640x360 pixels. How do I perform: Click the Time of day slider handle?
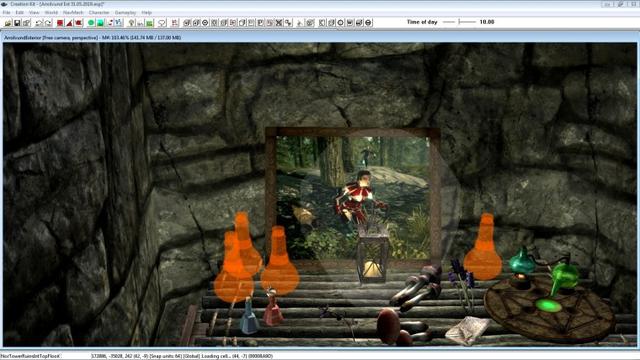459,22
